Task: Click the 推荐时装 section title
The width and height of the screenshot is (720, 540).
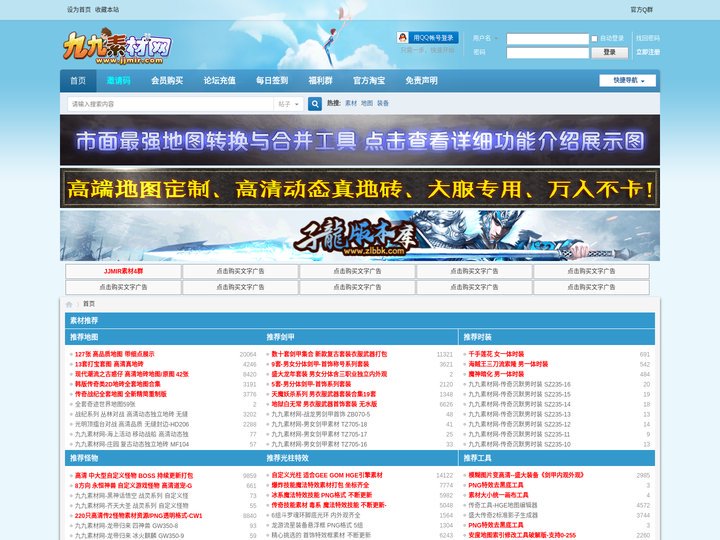Action: click(478, 337)
